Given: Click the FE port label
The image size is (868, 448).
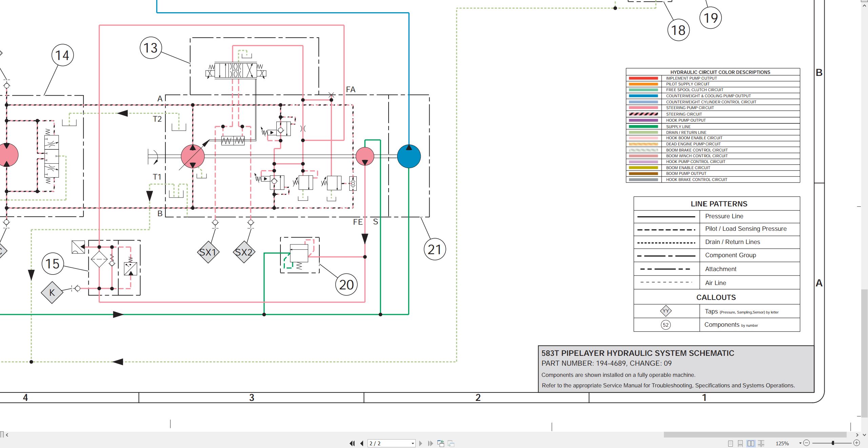Looking at the screenshot, I should [x=358, y=222].
